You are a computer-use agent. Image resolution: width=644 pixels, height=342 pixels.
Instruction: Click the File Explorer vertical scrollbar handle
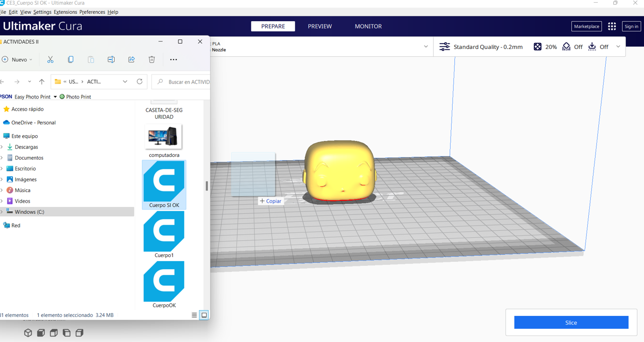click(x=207, y=186)
